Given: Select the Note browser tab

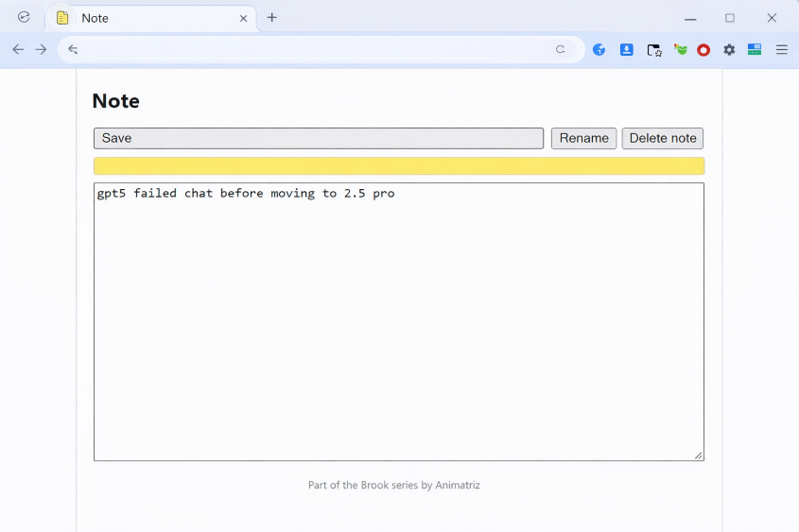Looking at the screenshot, I should pyautogui.click(x=142, y=18).
